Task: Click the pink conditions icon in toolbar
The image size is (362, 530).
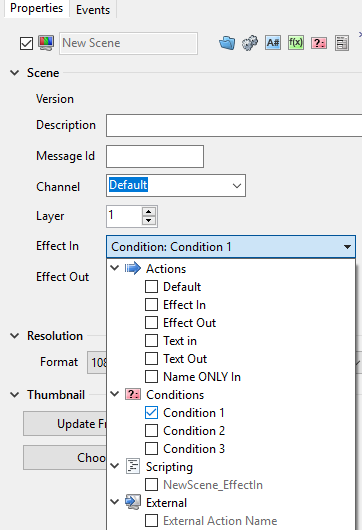Action: point(319,43)
